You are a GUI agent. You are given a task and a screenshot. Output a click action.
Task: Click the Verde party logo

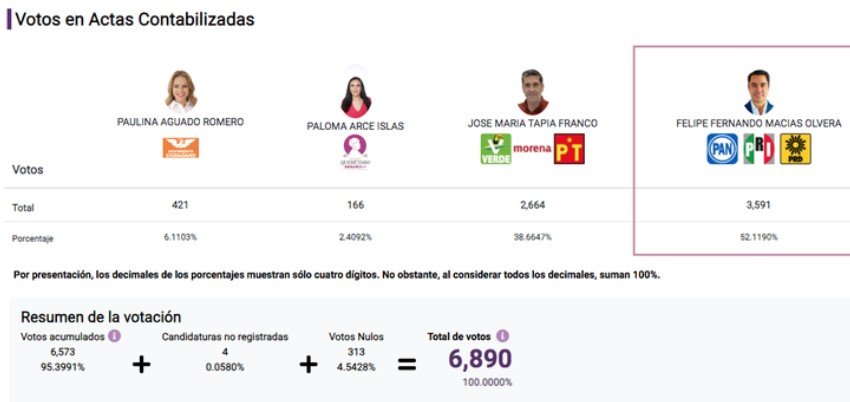coord(496,149)
